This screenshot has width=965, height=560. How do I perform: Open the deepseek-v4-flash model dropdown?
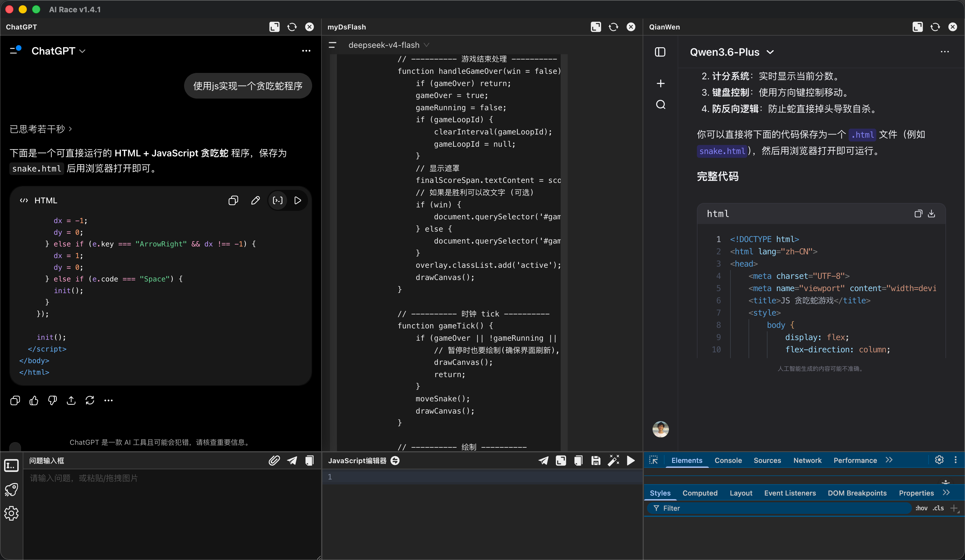tap(389, 45)
